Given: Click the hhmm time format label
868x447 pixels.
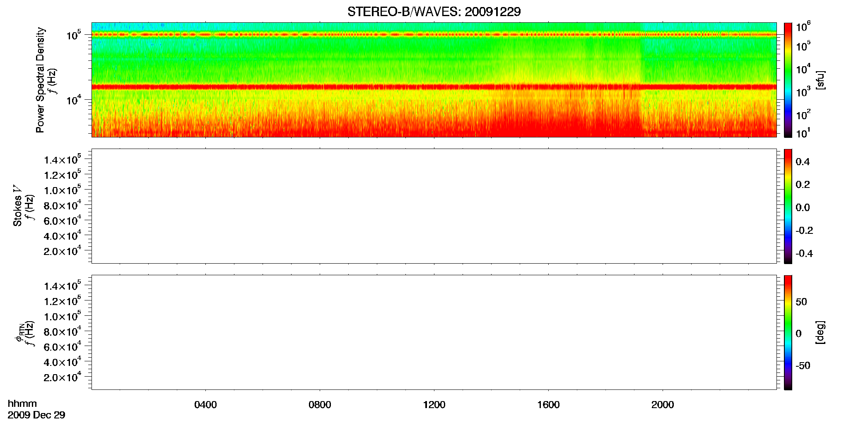Looking at the screenshot, I should 22,404.
